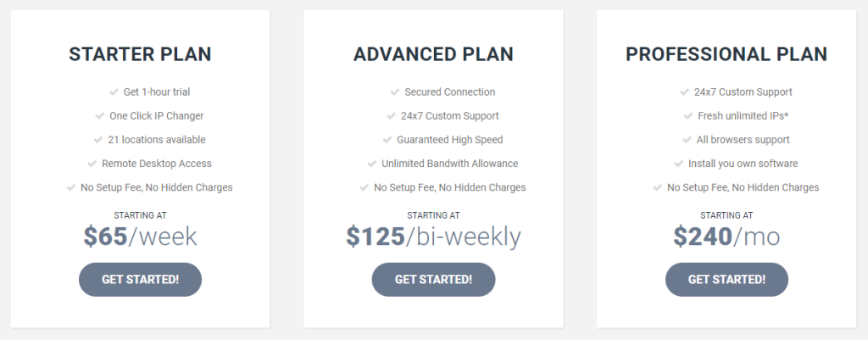This screenshot has width=868, height=340.
Task: Click checkmark icon beside Guaranteed High Speed
Action: click(x=387, y=139)
